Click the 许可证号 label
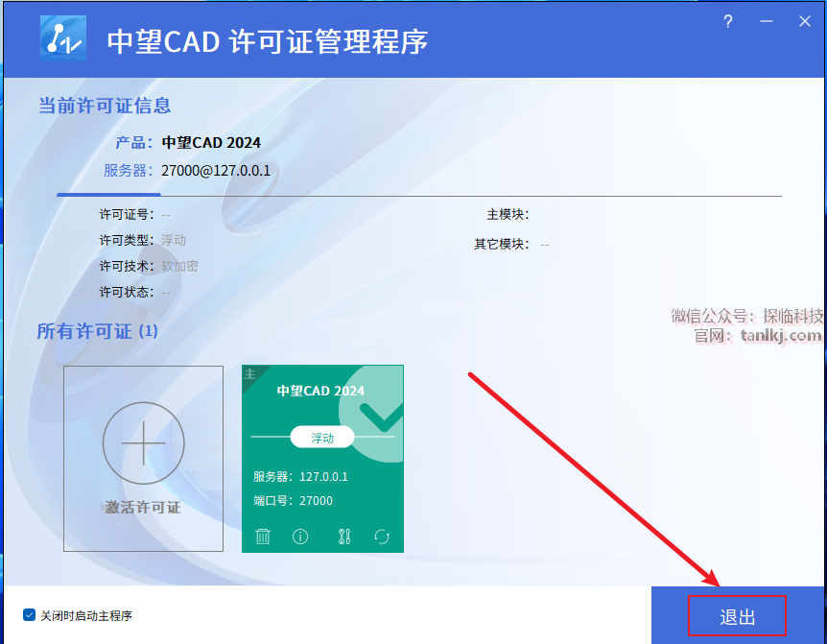Viewport: 827px width, 644px height. pyautogui.click(x=127, y=215)
